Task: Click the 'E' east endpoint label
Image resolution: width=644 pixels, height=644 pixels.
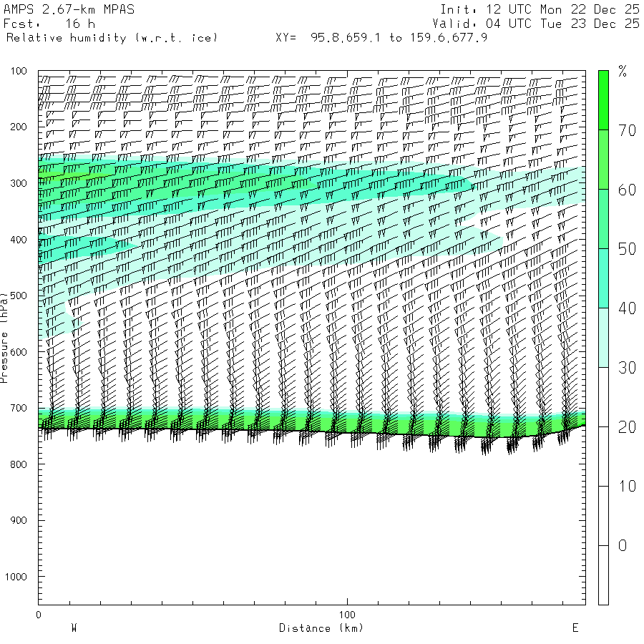Action: [575, 628]
